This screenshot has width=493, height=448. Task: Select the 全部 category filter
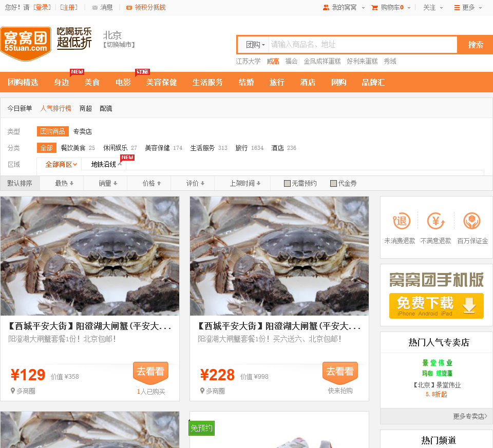(47, 148)
